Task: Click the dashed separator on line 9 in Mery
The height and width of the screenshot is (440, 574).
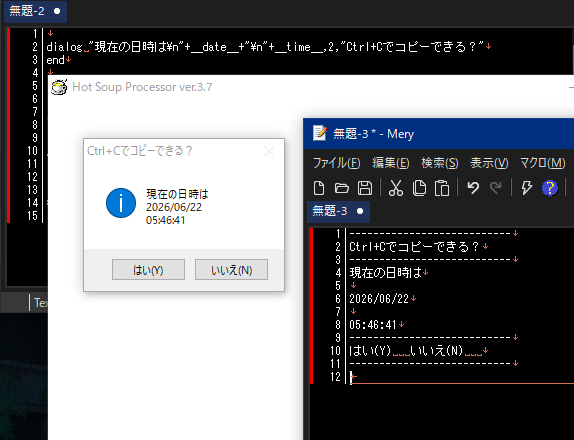Action: click(x=430, y=338)
